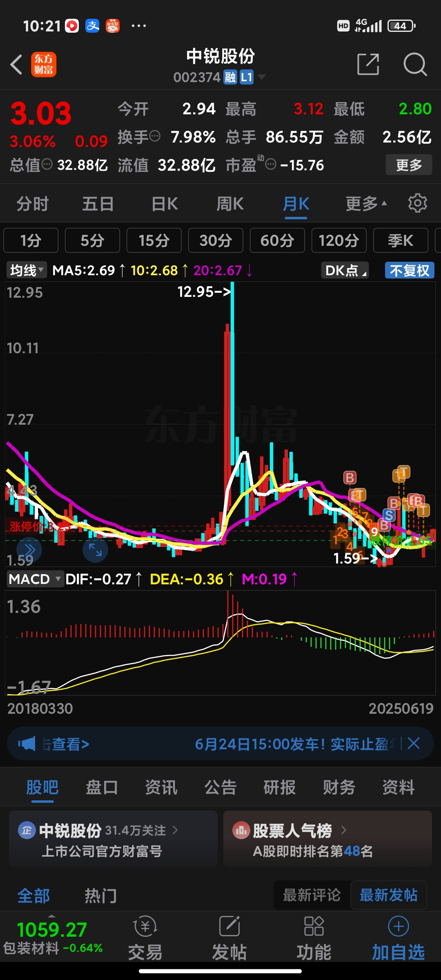Tap info icon beside 市盈

(x=271, y=164)
